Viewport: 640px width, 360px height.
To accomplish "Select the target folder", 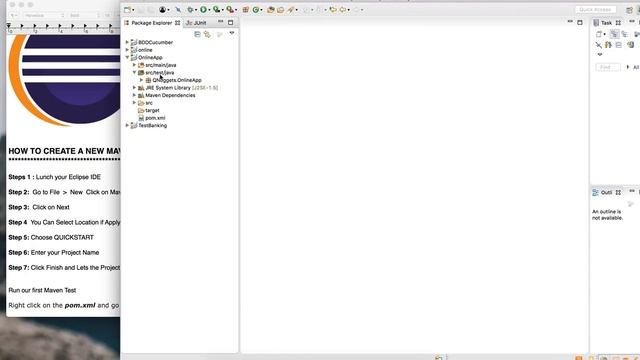I will click(152, 110).
